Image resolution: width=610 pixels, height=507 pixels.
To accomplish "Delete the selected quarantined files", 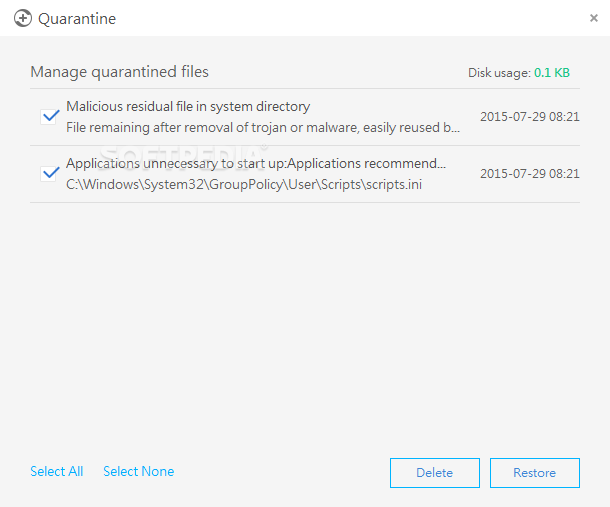I will (x=435, y=473).
